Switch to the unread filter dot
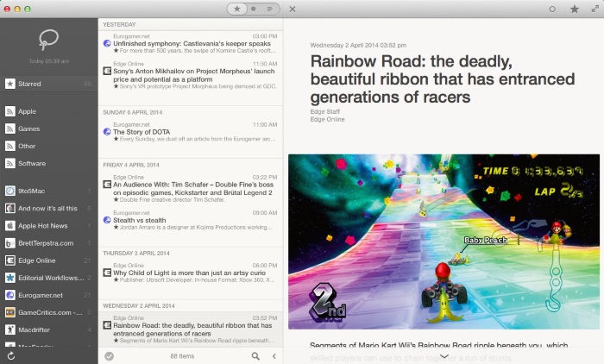 pyautogui.click(x=254, y=9)
